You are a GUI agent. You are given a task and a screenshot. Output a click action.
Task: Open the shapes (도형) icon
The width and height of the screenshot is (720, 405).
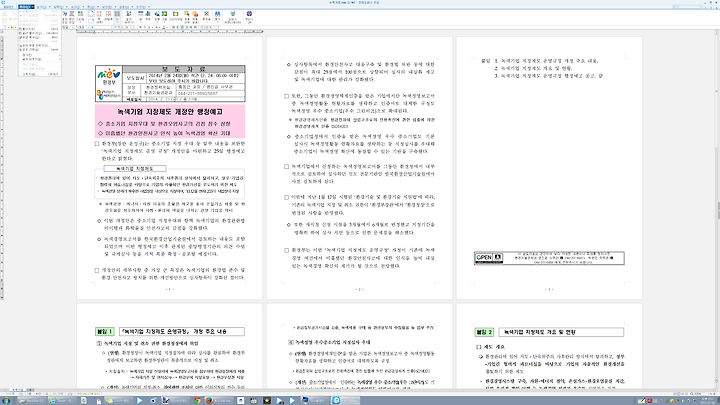(157, 17)
